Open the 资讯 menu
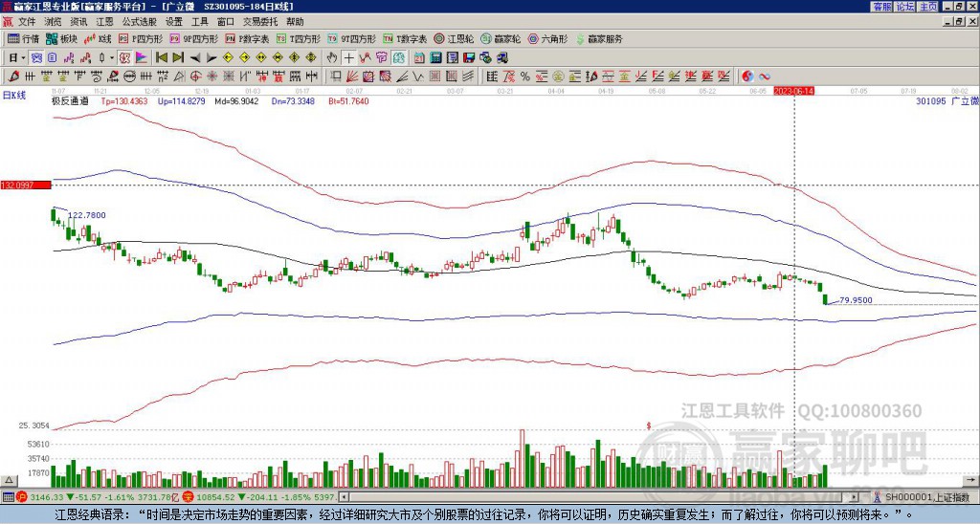 pos(78,22)
